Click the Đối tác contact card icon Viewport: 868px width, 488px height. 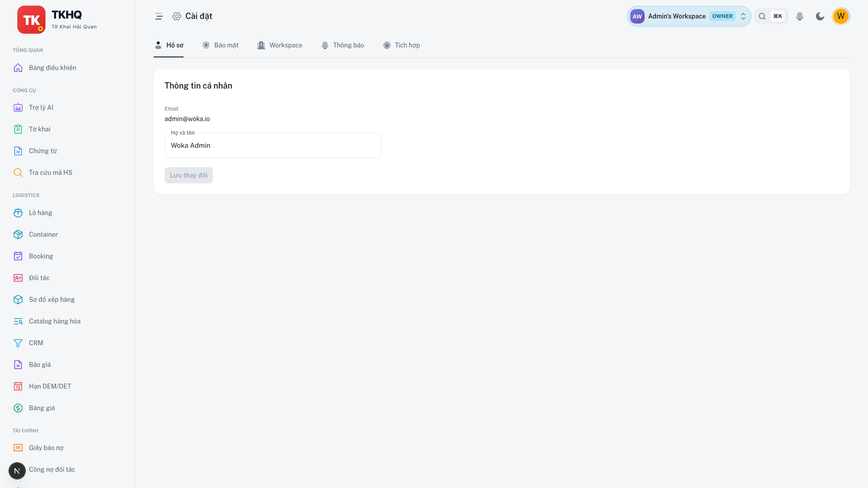pos(18,278)
